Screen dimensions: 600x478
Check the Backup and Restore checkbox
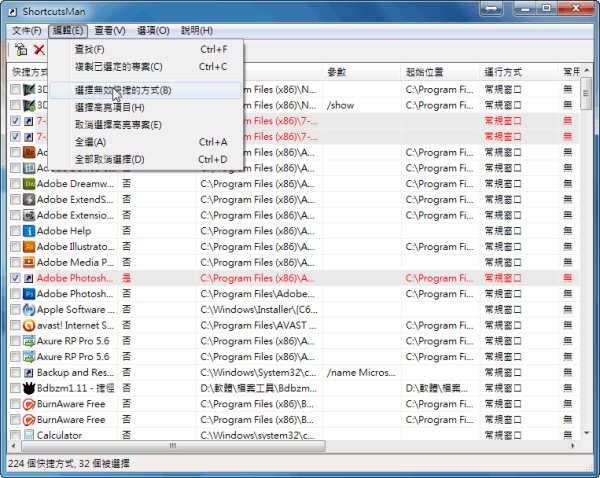pos(15,373)
